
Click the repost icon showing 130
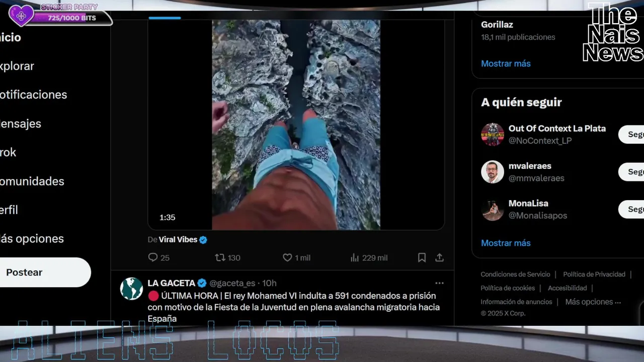point(220,257)
